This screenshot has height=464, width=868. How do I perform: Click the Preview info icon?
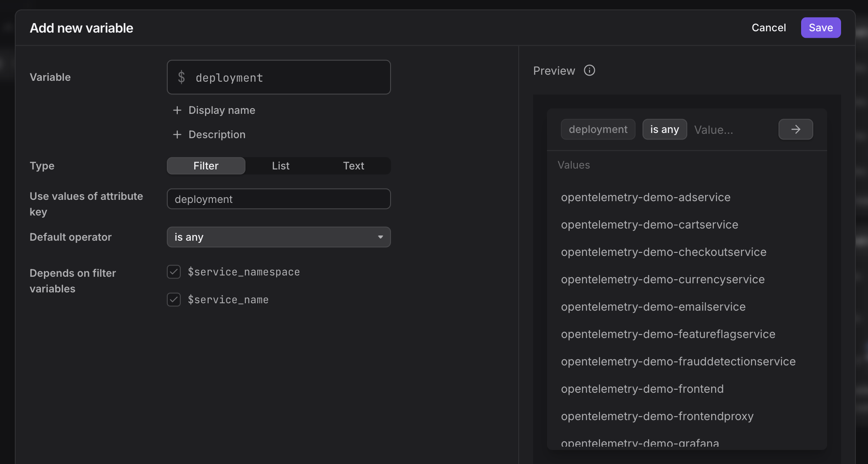(x=589, y=70)
